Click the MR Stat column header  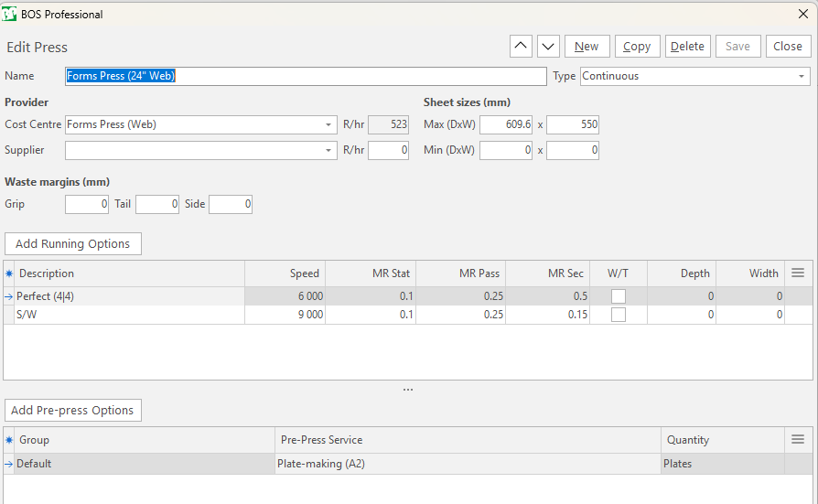(x=371, y=273)
